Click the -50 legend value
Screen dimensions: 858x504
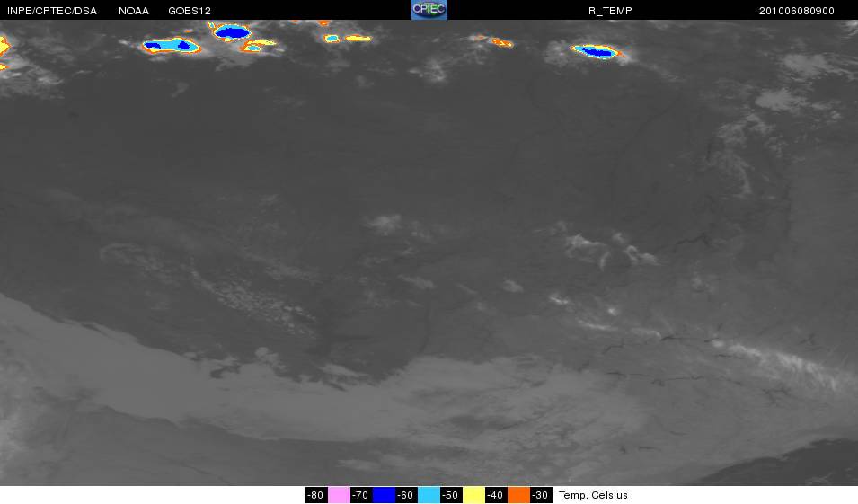[x=451, y=495]
